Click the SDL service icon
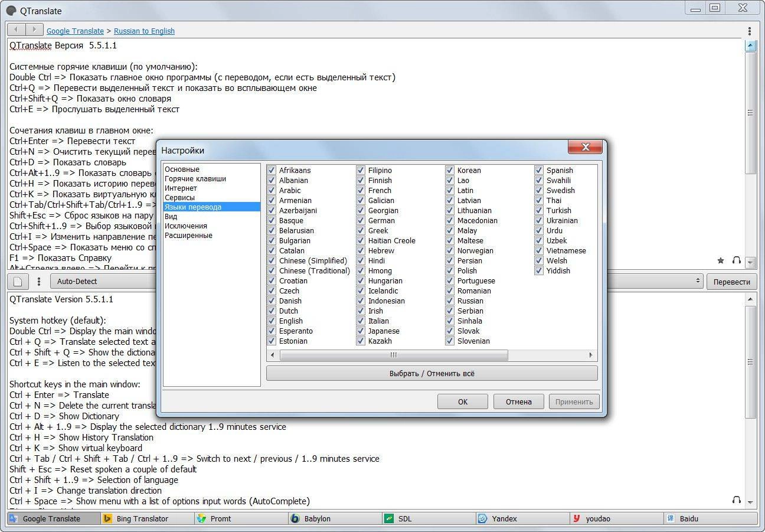 pos(389,518)
